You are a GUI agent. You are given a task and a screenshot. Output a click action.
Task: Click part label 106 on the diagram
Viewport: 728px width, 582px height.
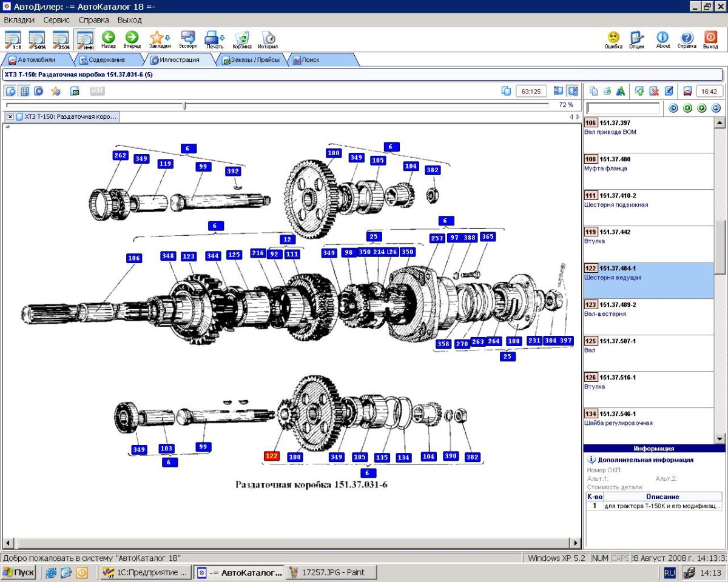[134, 258]
